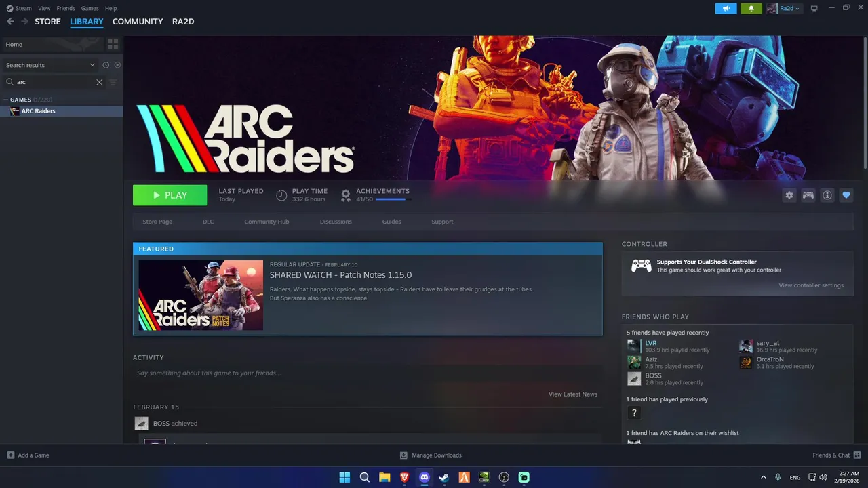
Task: Open the View menu
Action: 44,8
